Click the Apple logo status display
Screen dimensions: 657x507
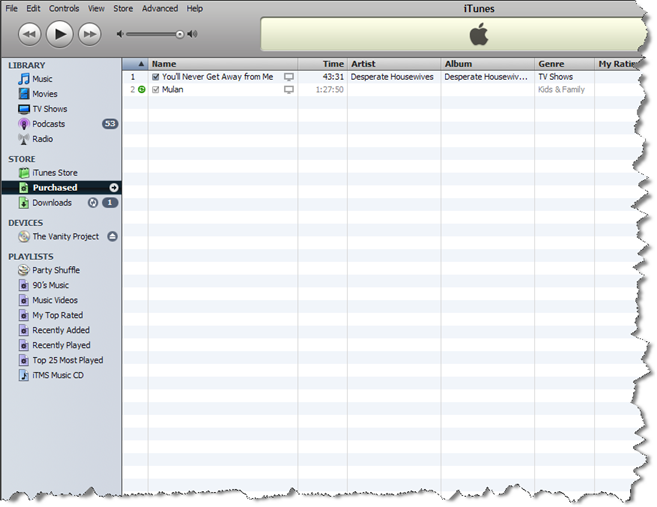pyautogui.click(x=479, y=34)
